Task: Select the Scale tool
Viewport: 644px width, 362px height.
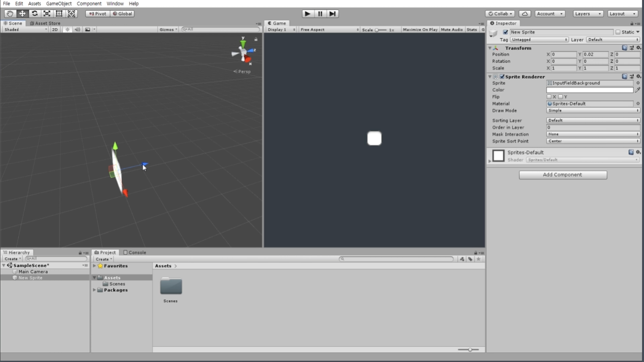Action: click(47, 14)
